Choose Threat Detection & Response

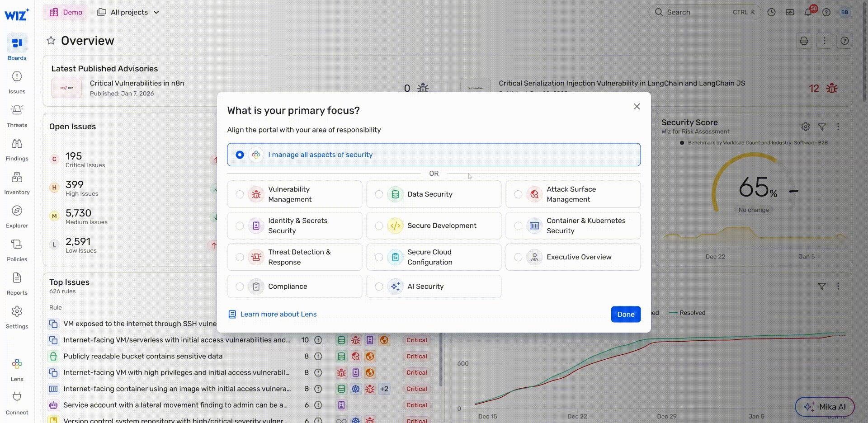(294, 257)
